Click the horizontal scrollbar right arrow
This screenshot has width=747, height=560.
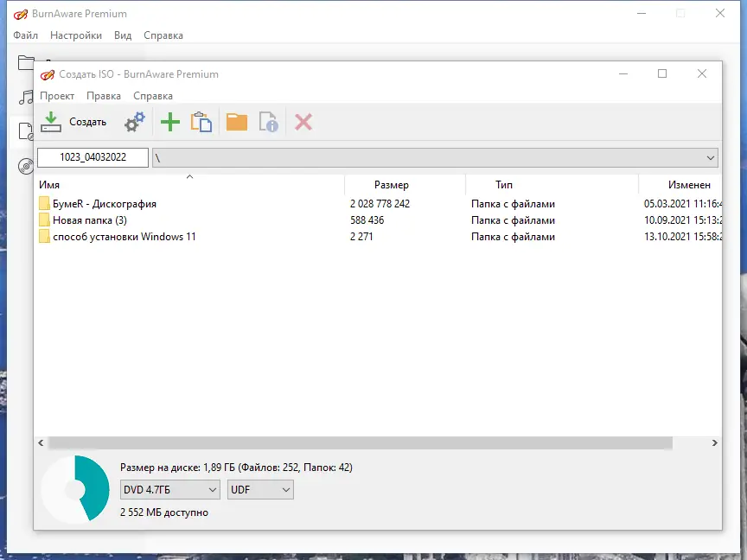tap(715, 442)
